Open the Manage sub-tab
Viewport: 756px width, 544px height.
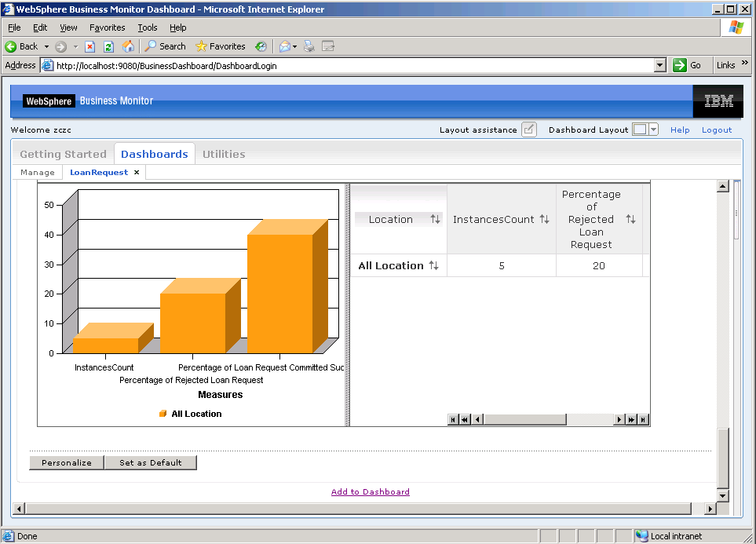pyautogui.click(x=38, y=172)
